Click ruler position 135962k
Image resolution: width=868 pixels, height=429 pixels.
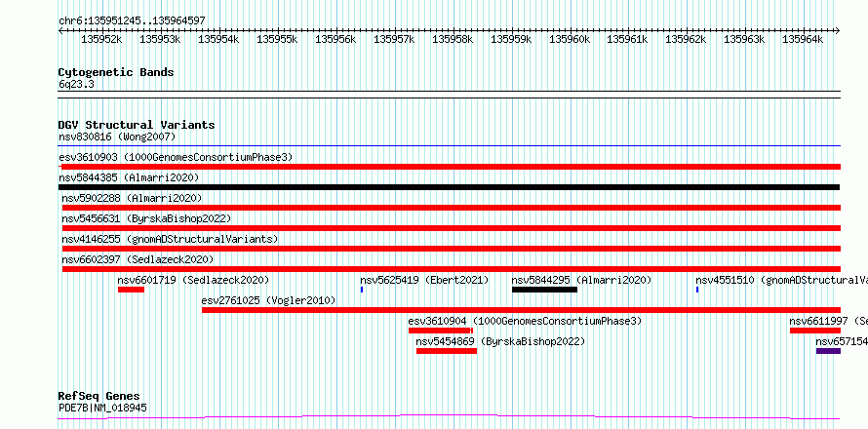click(687, 39)
